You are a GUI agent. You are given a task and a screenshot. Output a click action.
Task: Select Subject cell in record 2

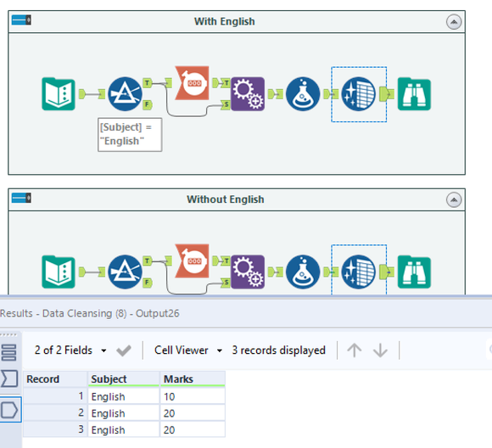point(124,413)
